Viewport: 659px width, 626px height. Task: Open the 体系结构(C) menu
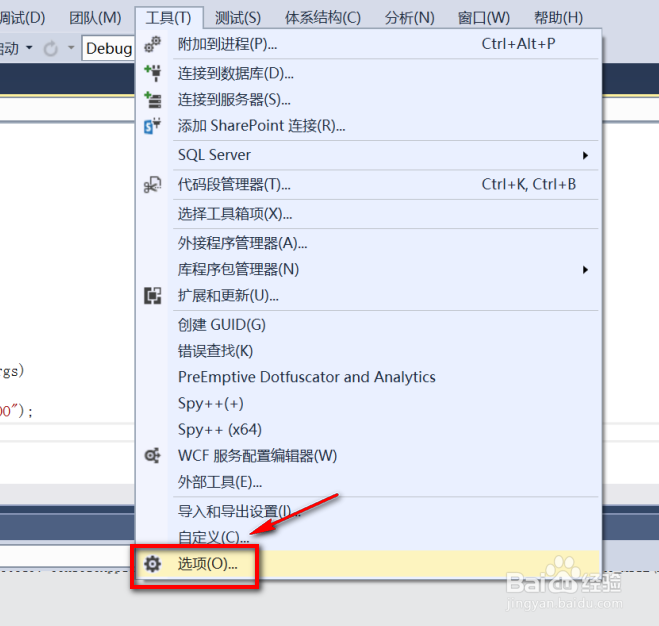323,18
